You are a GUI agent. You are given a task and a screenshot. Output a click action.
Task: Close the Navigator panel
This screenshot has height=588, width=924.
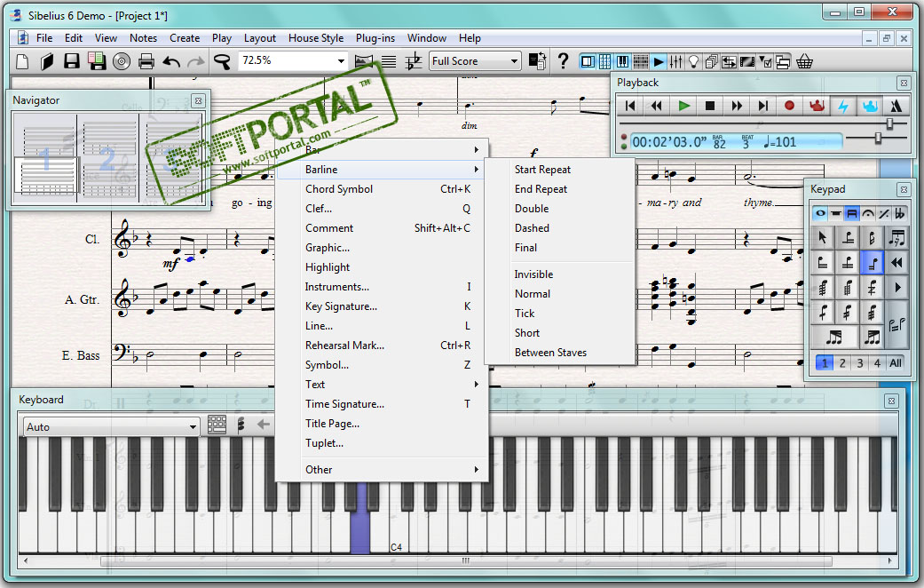pos(199,101)
